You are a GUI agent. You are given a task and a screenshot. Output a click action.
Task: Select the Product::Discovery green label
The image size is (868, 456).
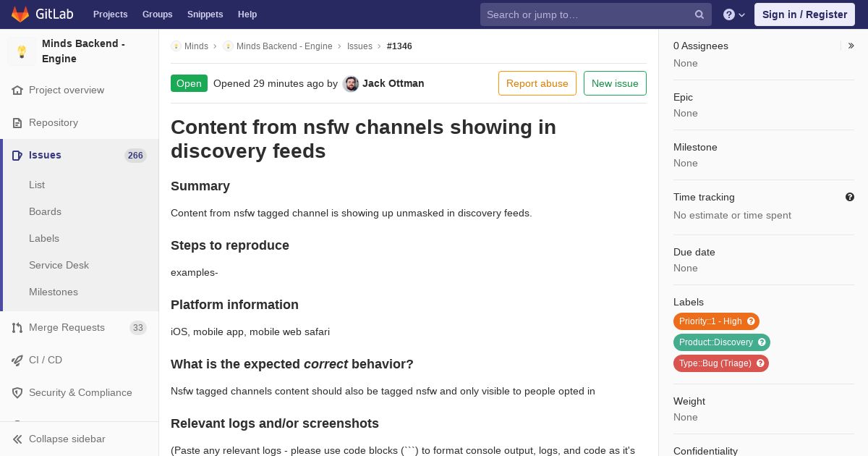tap(715, 342)
